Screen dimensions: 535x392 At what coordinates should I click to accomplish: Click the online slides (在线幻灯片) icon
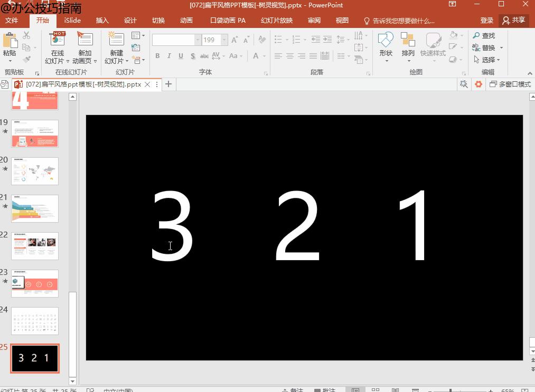coord(57,40)
